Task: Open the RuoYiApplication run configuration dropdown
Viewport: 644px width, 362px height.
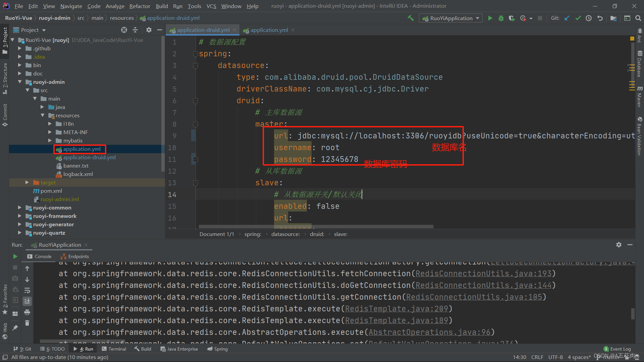Action: click(450, 18)
